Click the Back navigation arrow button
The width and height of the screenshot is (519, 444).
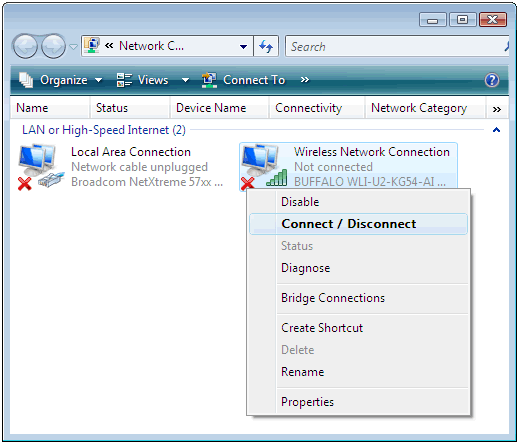tap(25, 46)
